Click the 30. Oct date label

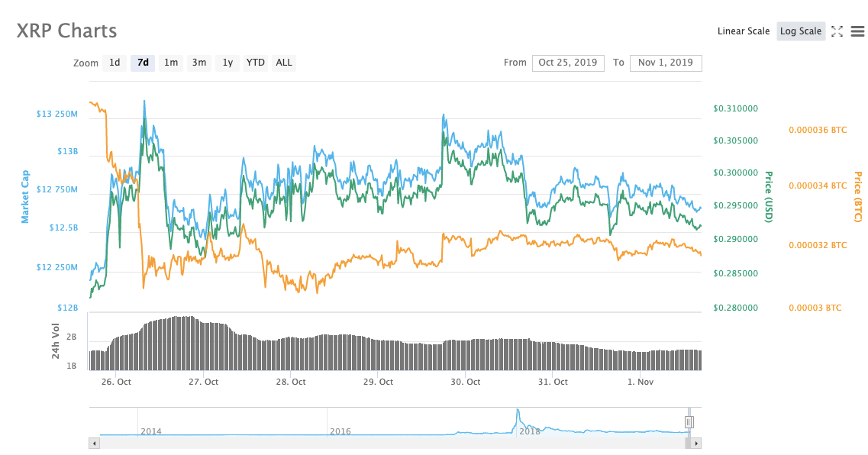click(466, 382)
